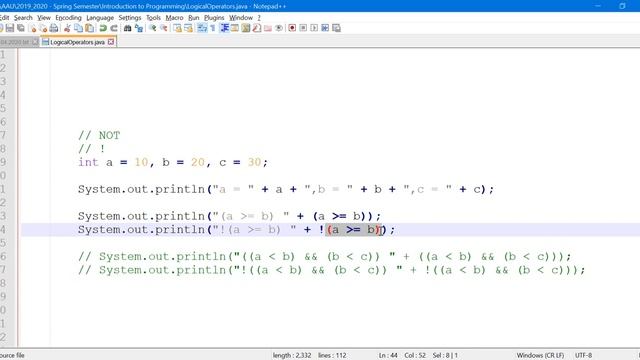The height and width of the screenshot is (360, 640).
Task: Open the ? help menu
Action: 259,18
